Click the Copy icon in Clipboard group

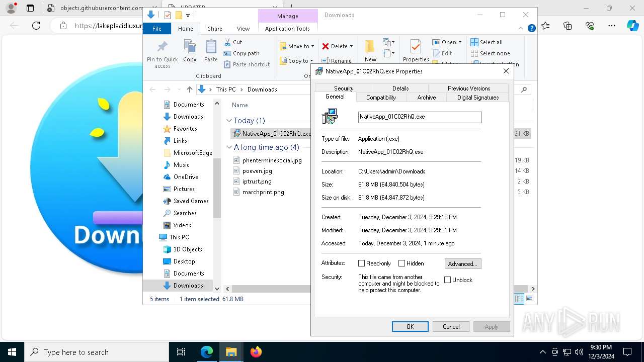click(x=190, y=47)
